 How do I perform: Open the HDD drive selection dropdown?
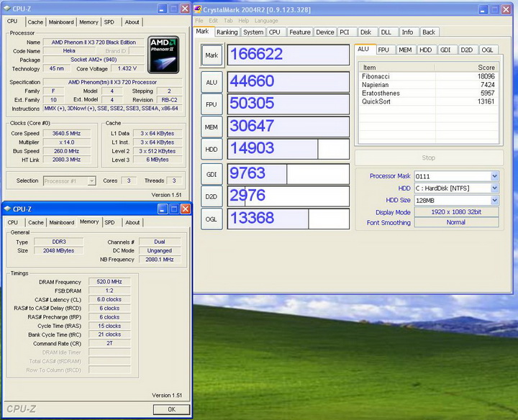tap(494, 188)
